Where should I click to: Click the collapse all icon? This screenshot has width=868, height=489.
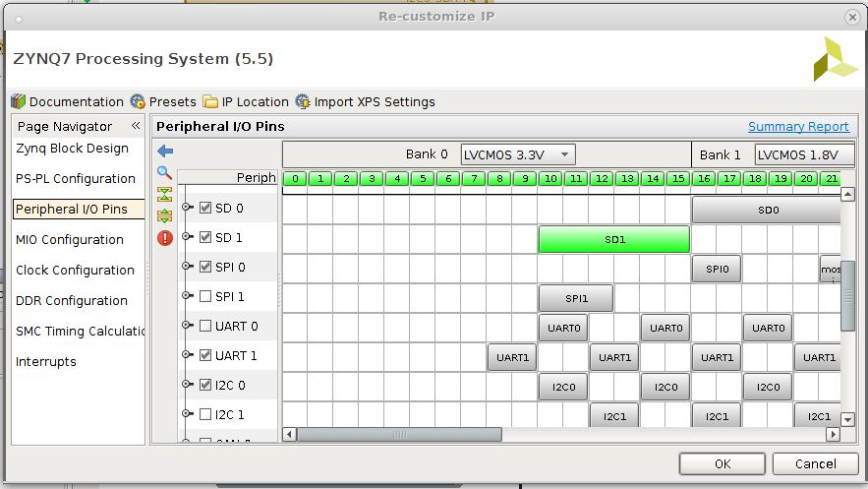tap(165, 194)
